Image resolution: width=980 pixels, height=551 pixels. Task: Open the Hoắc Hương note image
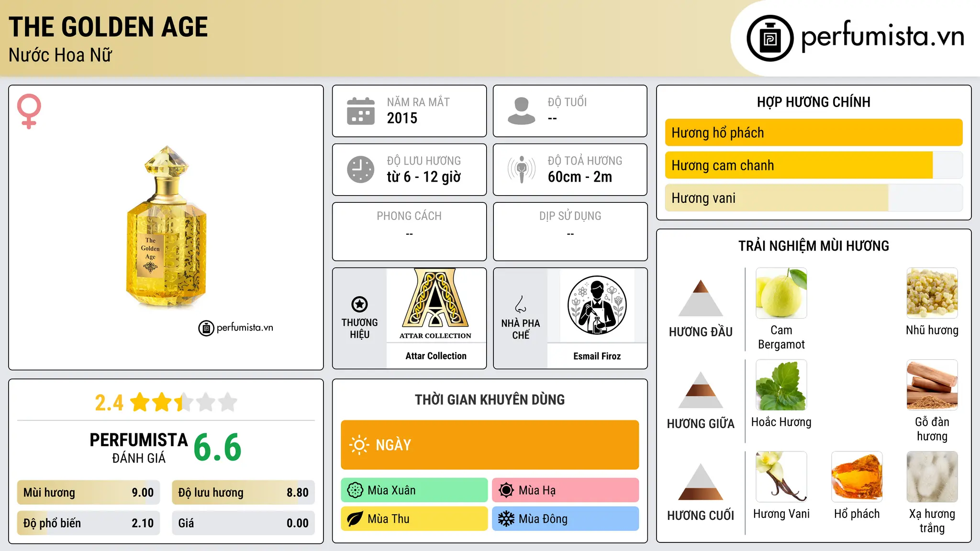[781, 385]
